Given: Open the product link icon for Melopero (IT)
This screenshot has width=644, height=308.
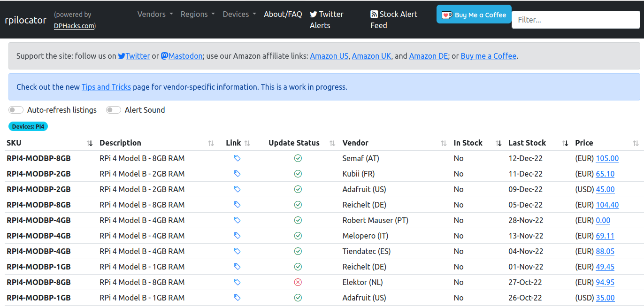Looking at the screenshot, I should 237,236.
